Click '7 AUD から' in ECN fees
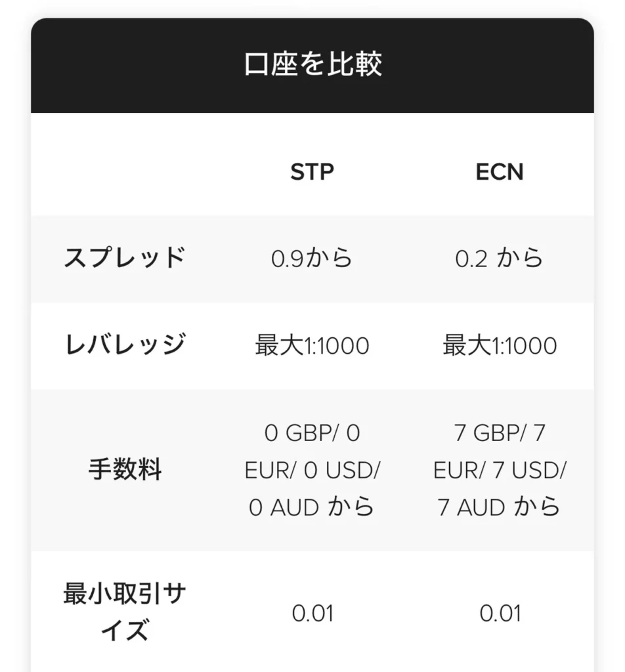Screen dimensions: 625x672 pyautogui.click(x=500, y=507)
